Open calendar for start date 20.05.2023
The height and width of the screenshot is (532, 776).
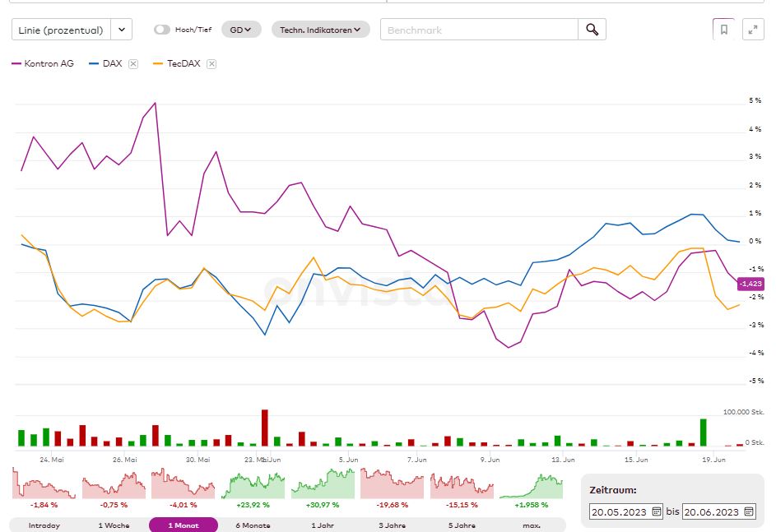657,511
